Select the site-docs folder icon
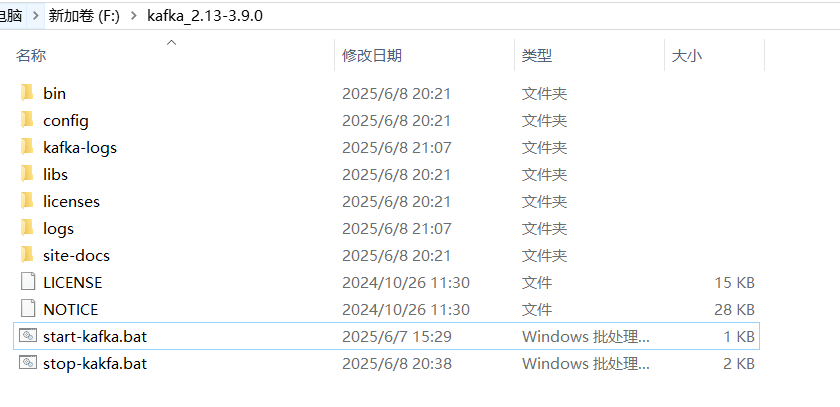840x407 pixels. coord(26,255)
